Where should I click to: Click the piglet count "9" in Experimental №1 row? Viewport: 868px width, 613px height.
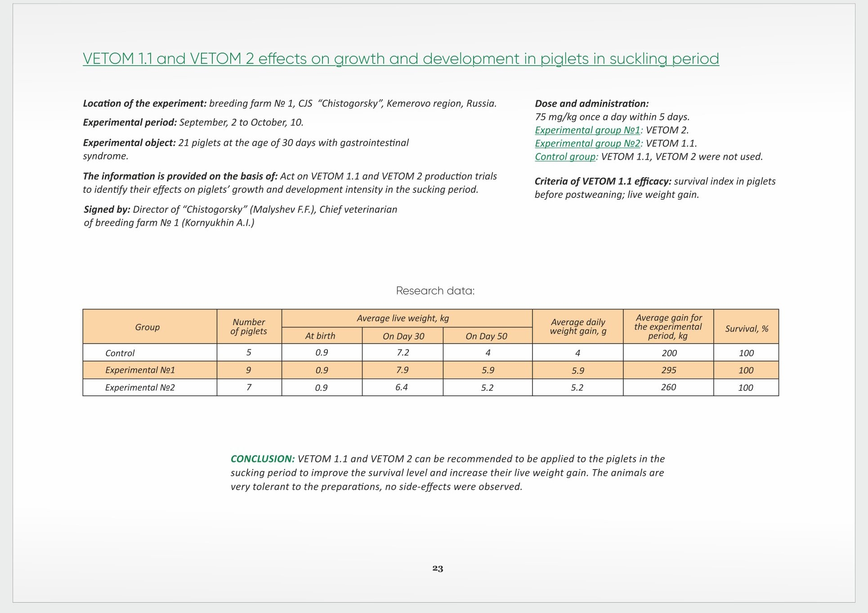click(x=249, y=370)
